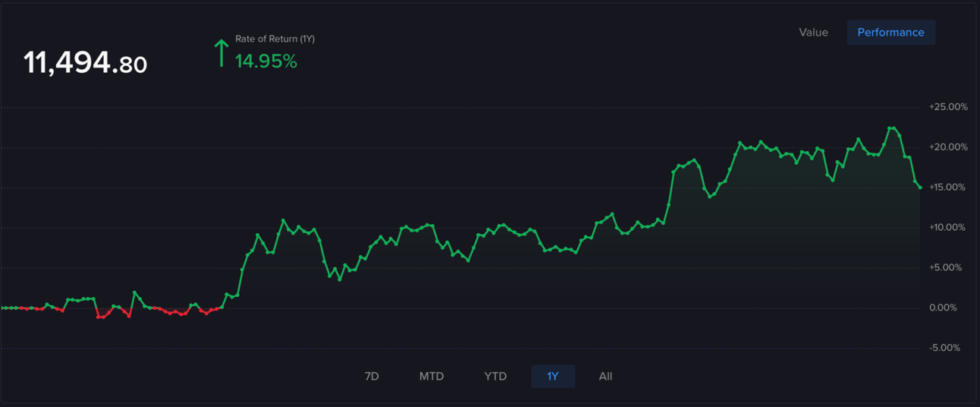This screenshot has height=407, width=980.
Task: Switch to the Value view
Action: [813, 33]
